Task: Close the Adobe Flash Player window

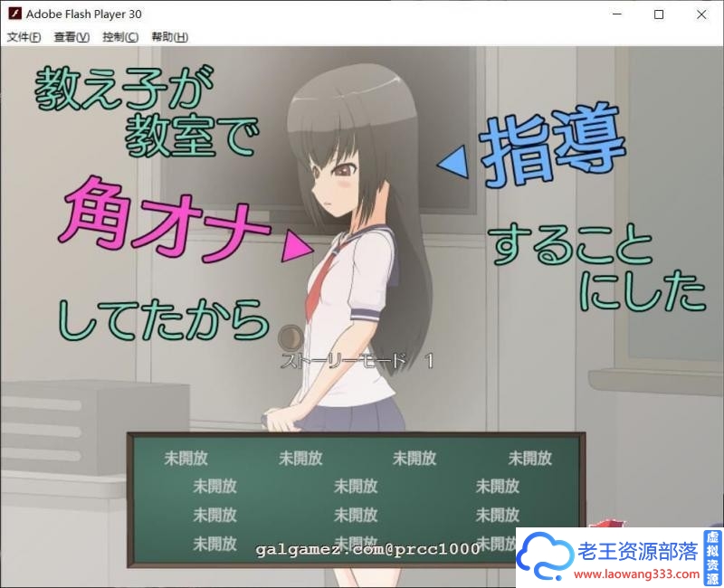Action: 701,14
